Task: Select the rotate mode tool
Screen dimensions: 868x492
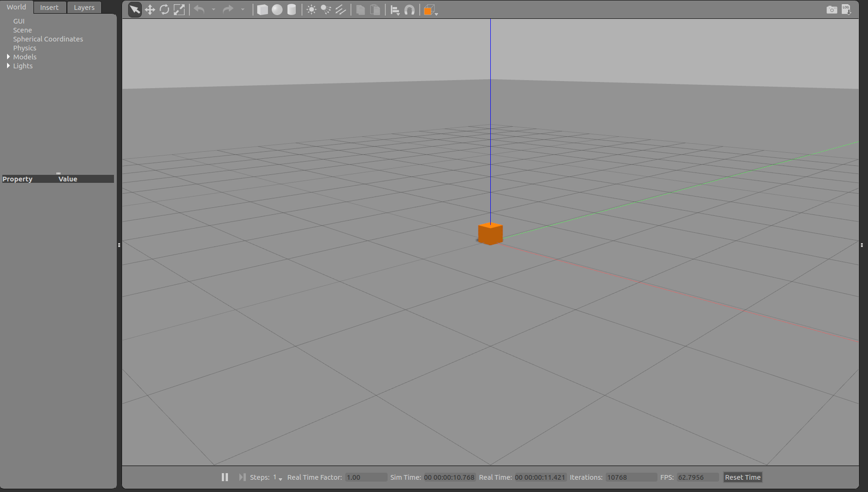Action: (x=164, y=10)
